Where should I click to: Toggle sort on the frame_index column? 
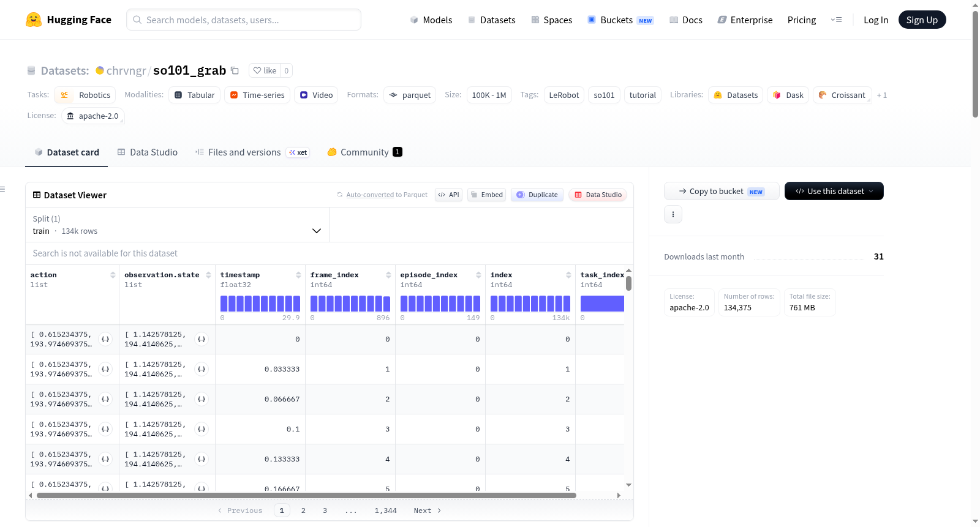(388, 275)
